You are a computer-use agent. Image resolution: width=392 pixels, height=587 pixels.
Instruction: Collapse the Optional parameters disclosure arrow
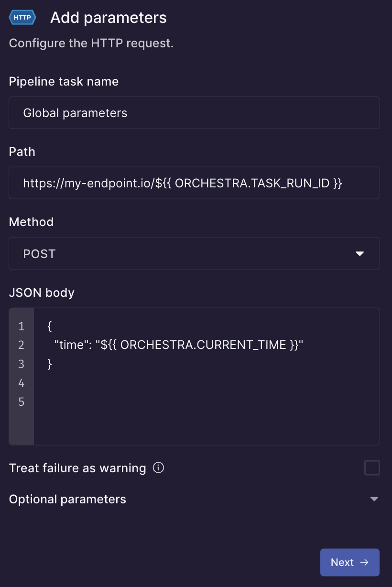(374, 499)
